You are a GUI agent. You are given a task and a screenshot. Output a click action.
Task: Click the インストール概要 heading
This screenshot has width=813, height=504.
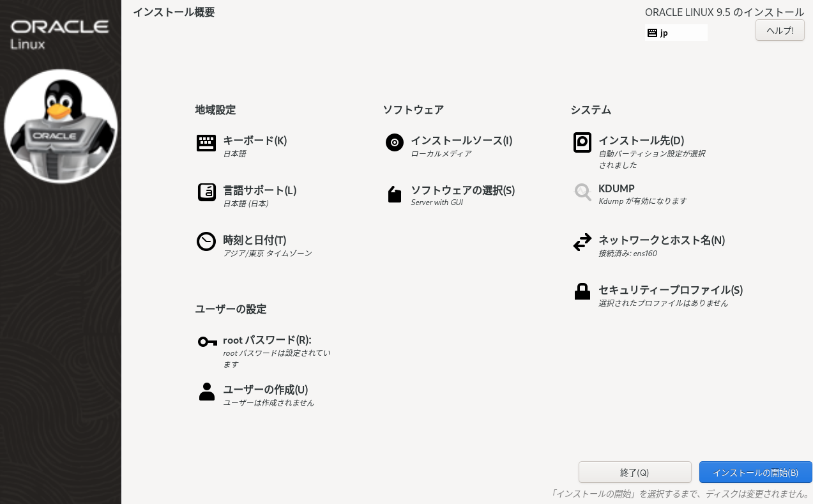click(173, 11)
